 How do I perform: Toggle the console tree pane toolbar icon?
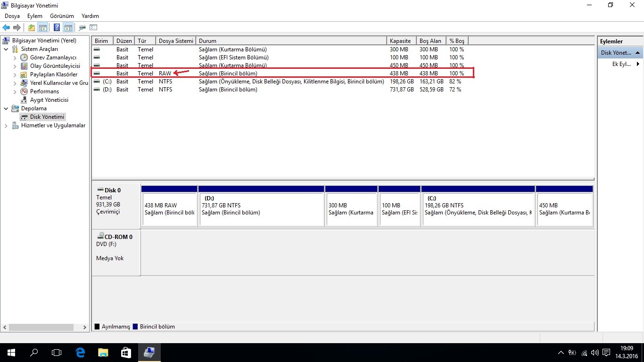coord(43,28)
